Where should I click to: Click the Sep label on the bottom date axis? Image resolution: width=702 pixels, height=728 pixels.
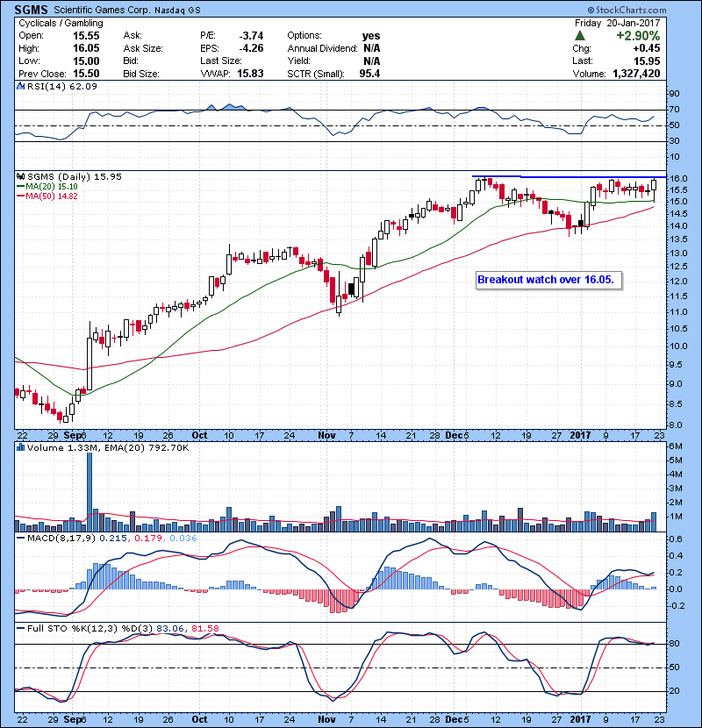73,719
